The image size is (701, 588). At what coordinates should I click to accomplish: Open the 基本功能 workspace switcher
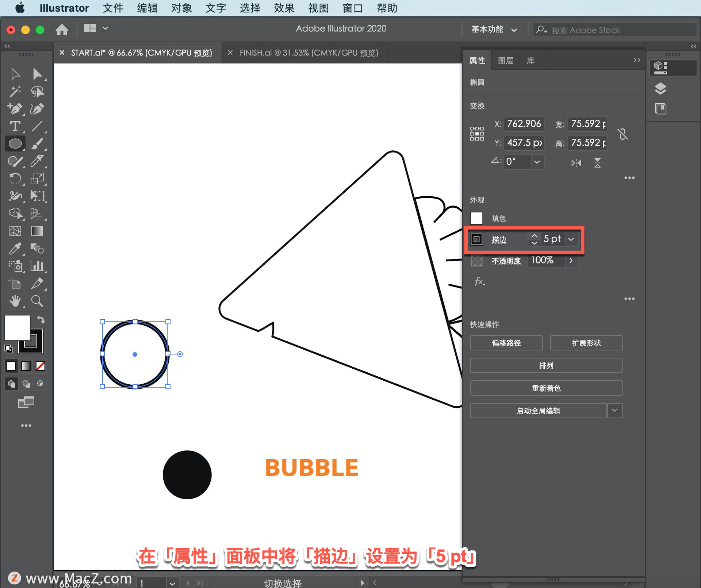pos(494,30)
